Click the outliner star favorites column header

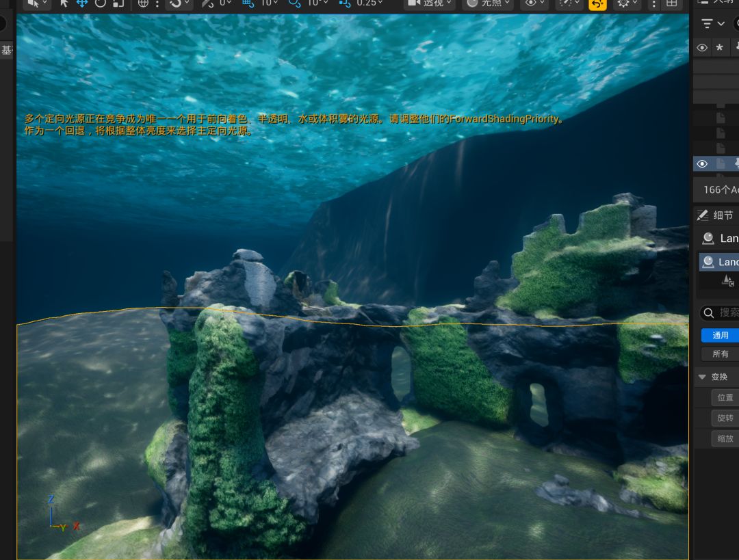[720, 48]
